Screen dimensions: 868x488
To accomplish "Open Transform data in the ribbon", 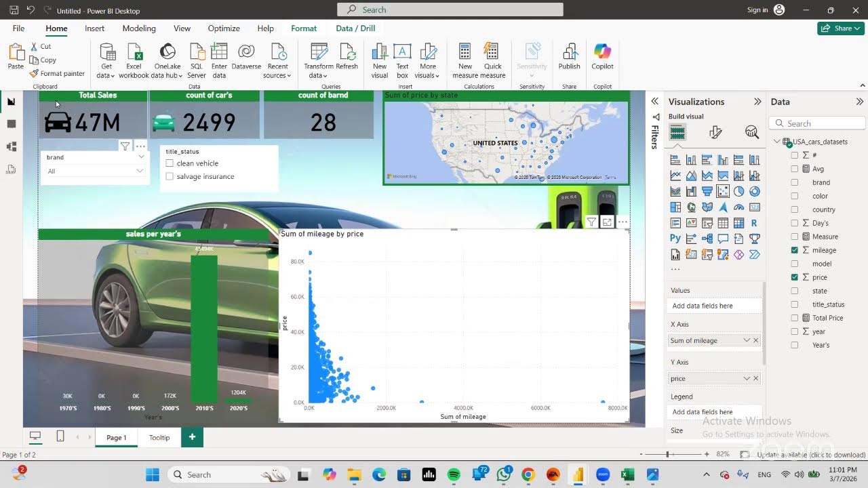I will (318, 61).
